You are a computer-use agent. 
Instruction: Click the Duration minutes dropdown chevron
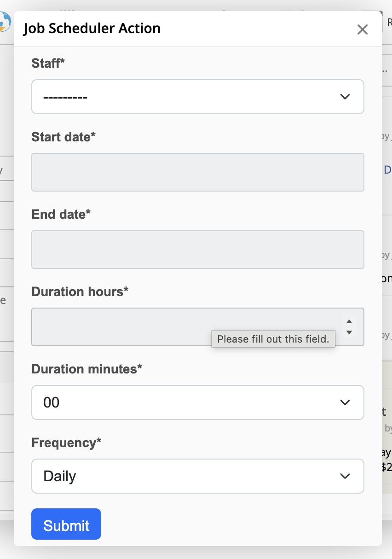345,402
